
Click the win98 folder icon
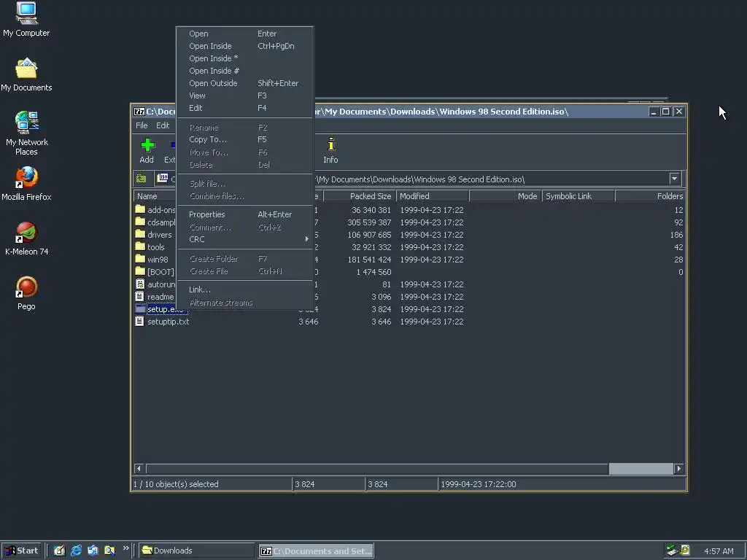click(x=140, y=259)
